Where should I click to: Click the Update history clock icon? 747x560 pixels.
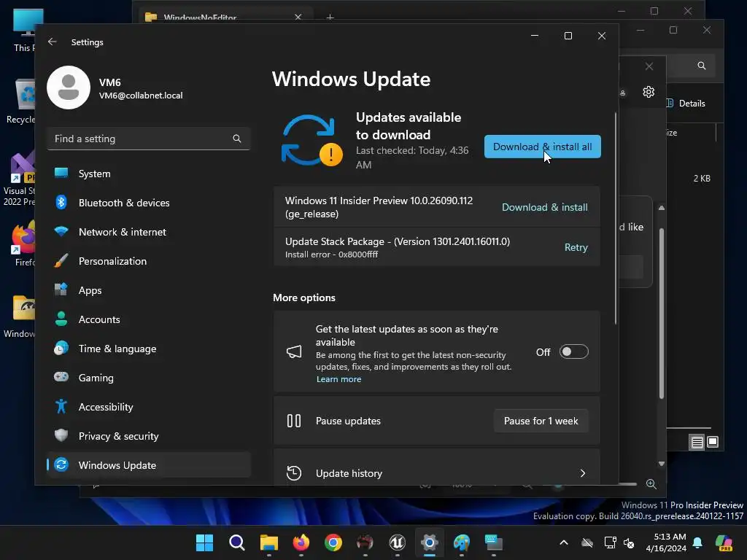pyautogui.click(x=294, y=472)
